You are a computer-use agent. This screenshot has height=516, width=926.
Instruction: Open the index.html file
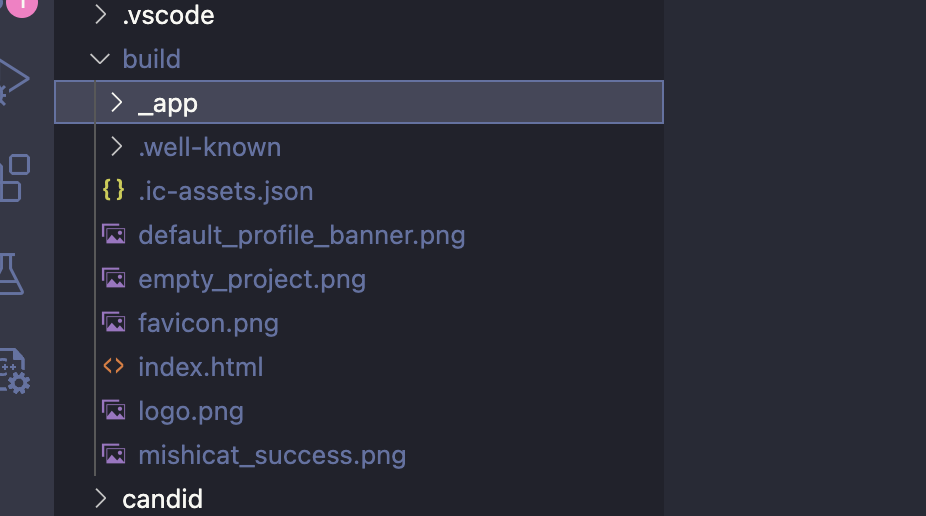tap(200, 367)
